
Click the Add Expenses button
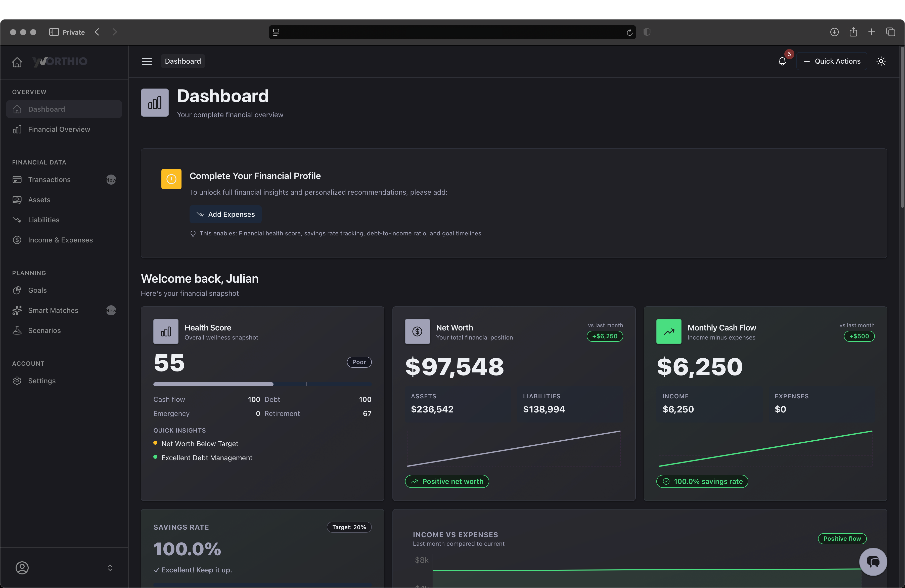pyautogui.click(x=225, y=214)
